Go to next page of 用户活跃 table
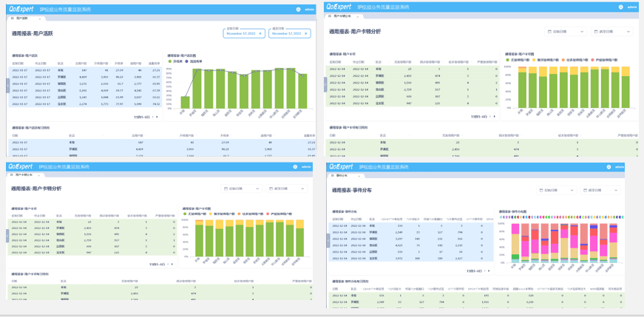 156,117
